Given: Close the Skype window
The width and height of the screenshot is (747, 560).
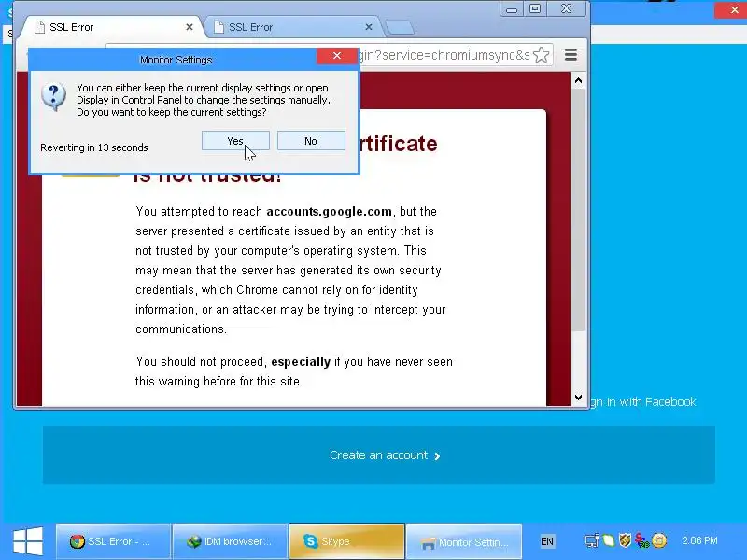Looking at the screenshot, I should coord(734,9).
